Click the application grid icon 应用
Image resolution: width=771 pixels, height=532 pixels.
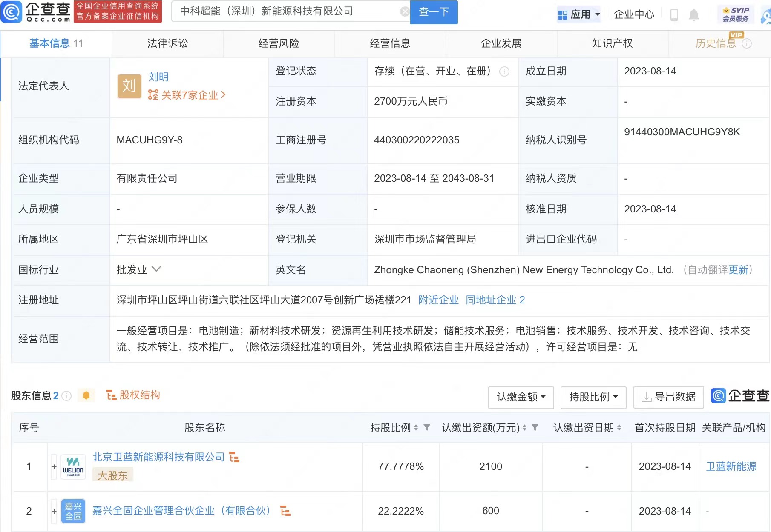click(x=562, y=15)
